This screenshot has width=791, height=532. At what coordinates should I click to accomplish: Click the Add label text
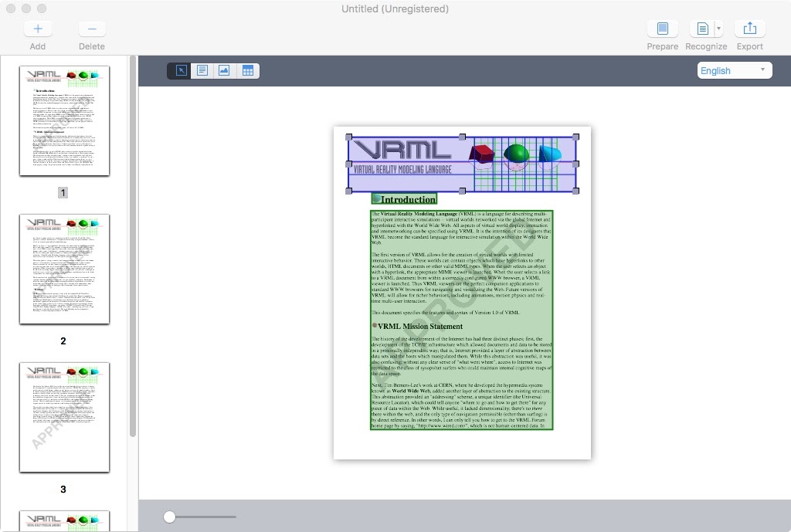point(38,46)
